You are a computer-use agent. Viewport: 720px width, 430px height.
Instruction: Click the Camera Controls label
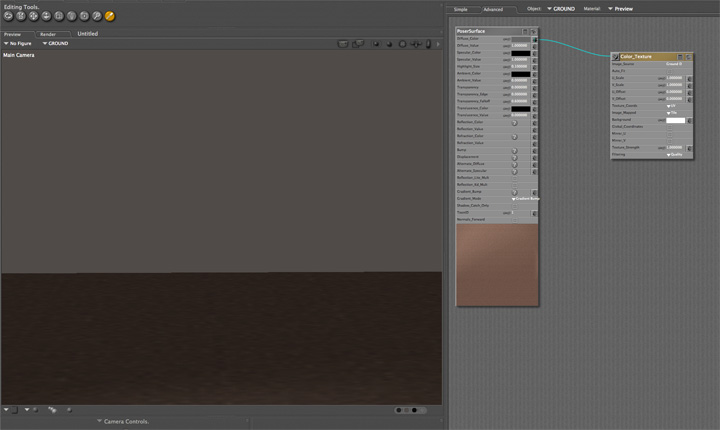(x=125, y=422)
